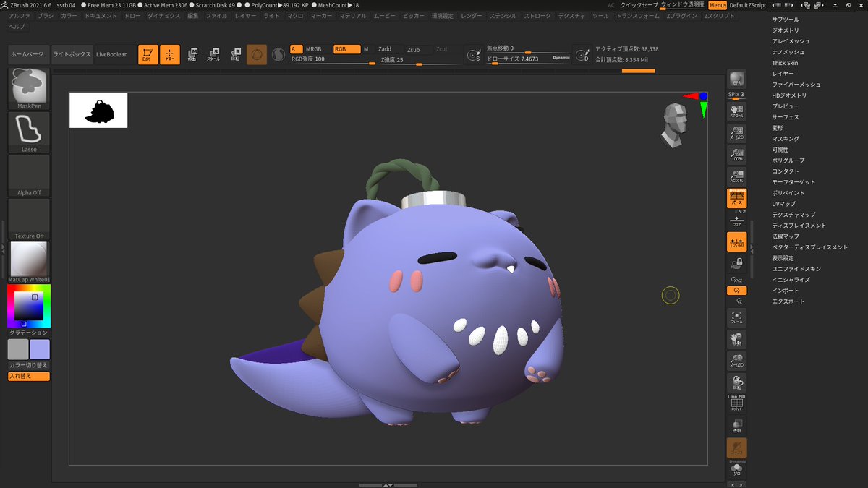Expand the サブツール palette section
868x488 pixels.
click(x=786, y=20)
